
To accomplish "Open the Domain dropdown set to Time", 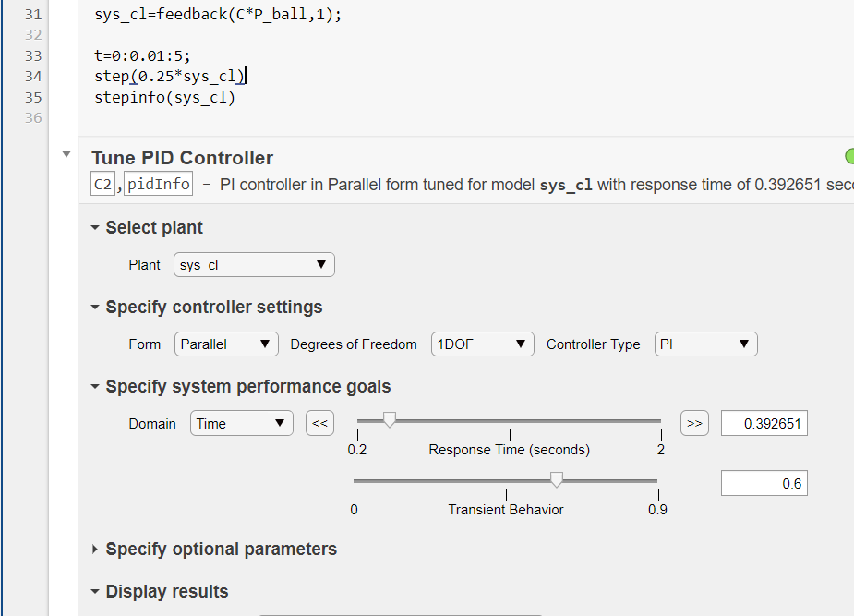I will [x=241, y=423].
